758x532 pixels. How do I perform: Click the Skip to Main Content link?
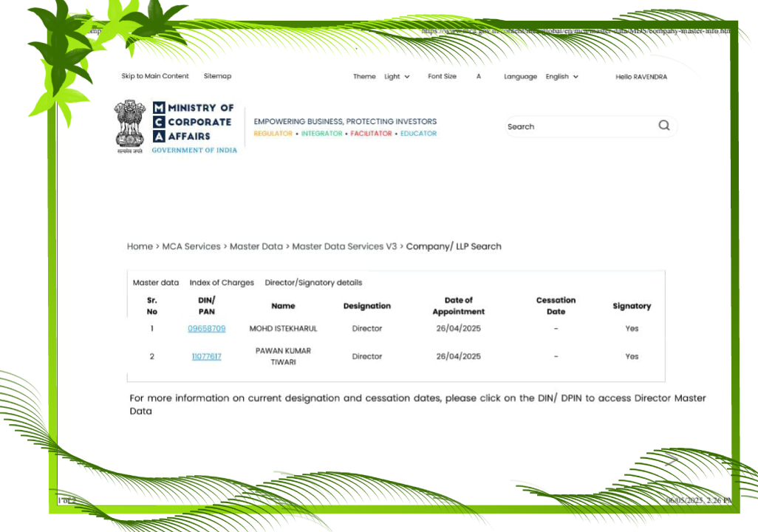pyautogui.click(x=155, y=76)
